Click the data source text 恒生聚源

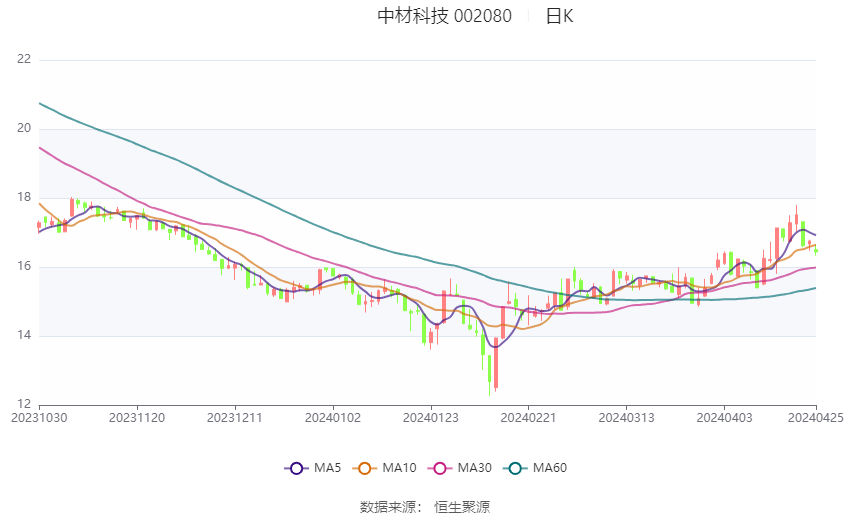click(462, 507)
